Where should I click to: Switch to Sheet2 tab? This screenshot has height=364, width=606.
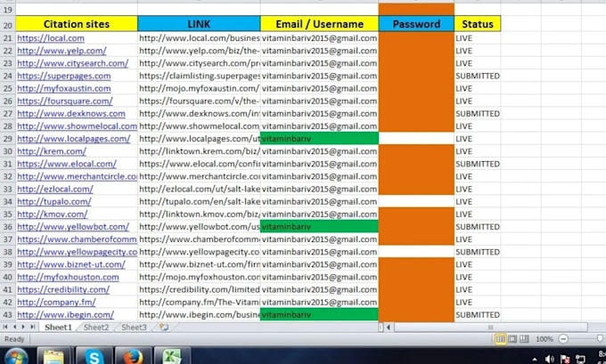[96, 328]
